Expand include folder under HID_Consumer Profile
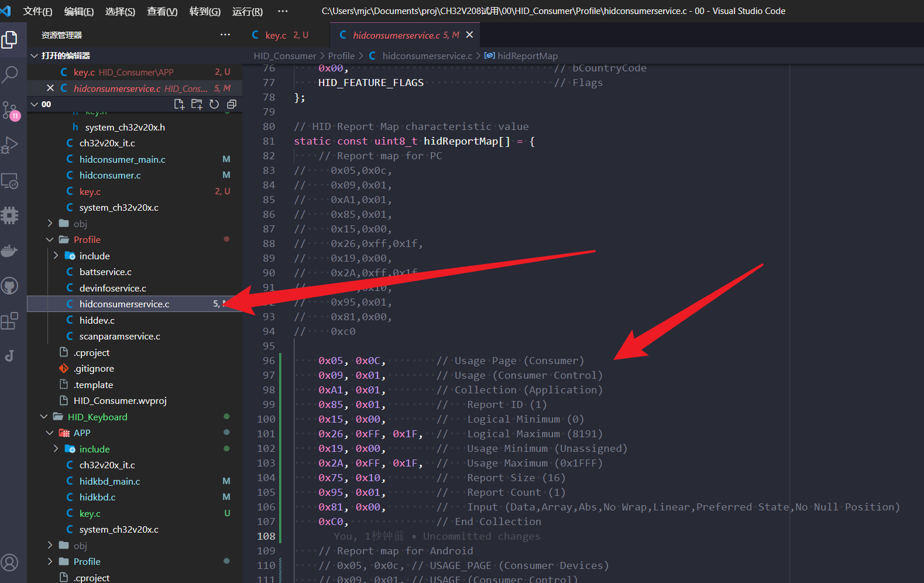924x583 pixels. pos(56,256)
